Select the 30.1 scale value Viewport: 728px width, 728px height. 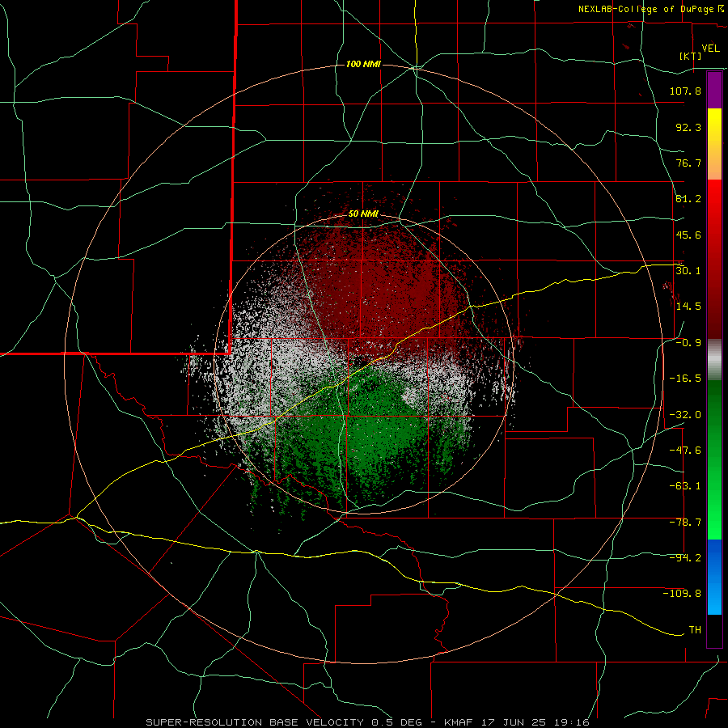click(x=688, y=270)
